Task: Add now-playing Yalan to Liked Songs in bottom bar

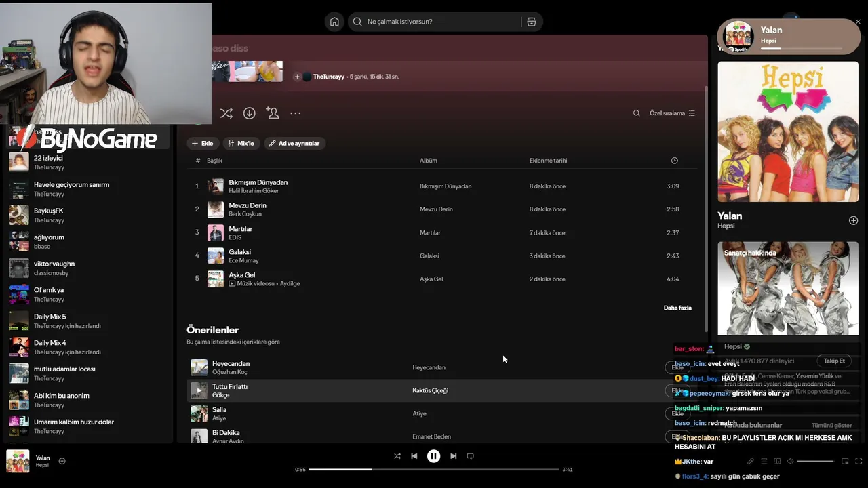Action: (62, 461)
